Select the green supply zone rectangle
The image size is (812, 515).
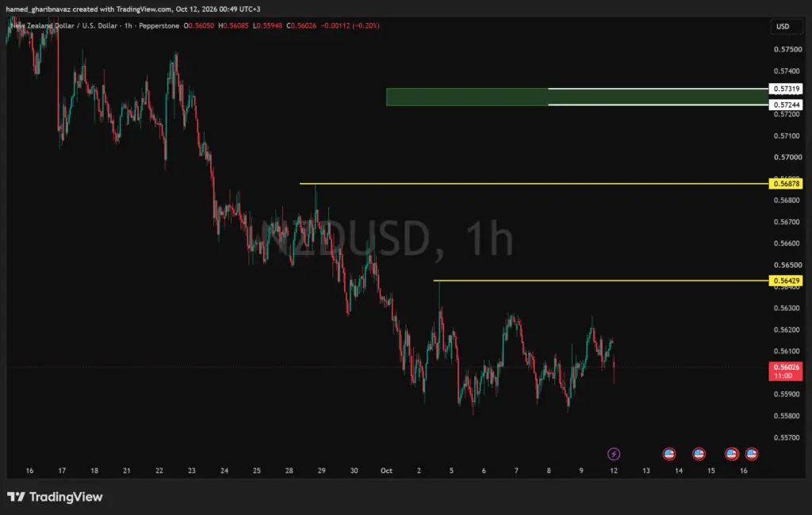coord(577,97)
